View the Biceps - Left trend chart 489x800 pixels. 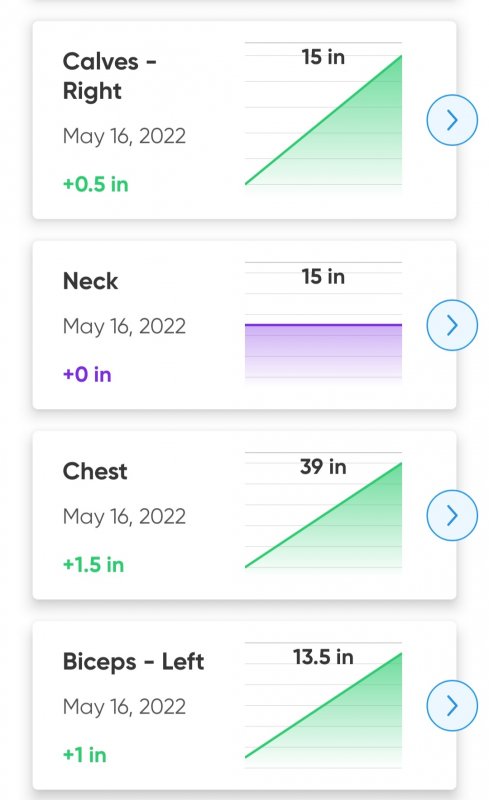pyautogui.click(x=323, y=703)
